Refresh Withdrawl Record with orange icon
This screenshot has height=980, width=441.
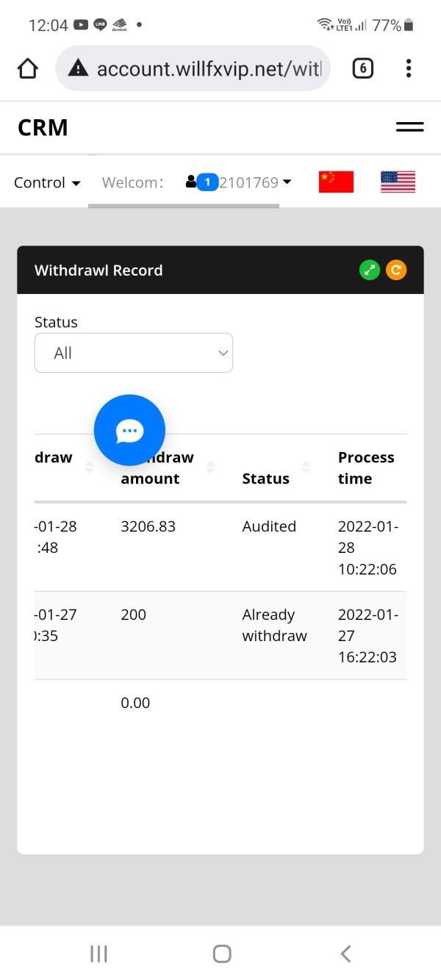click(x=396, y=270)
